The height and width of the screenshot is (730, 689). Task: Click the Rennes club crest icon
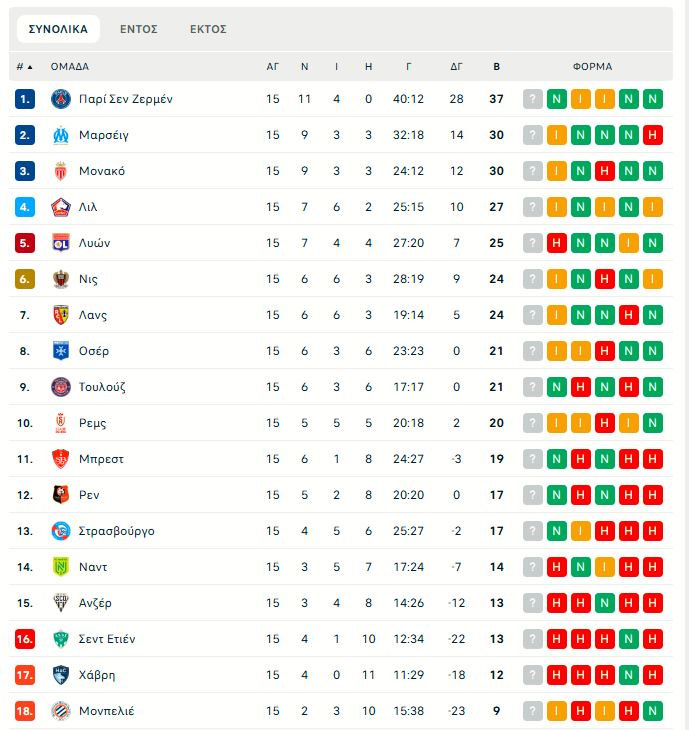(60, 495)
